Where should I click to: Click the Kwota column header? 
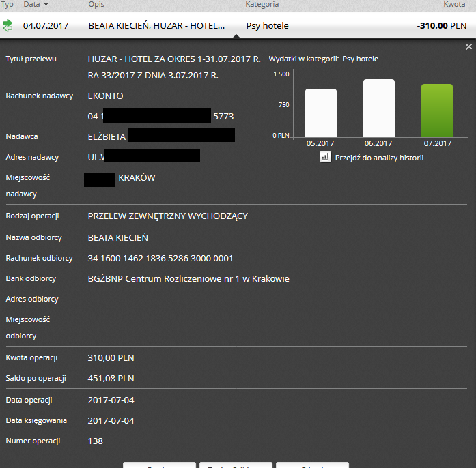(454, 4)
